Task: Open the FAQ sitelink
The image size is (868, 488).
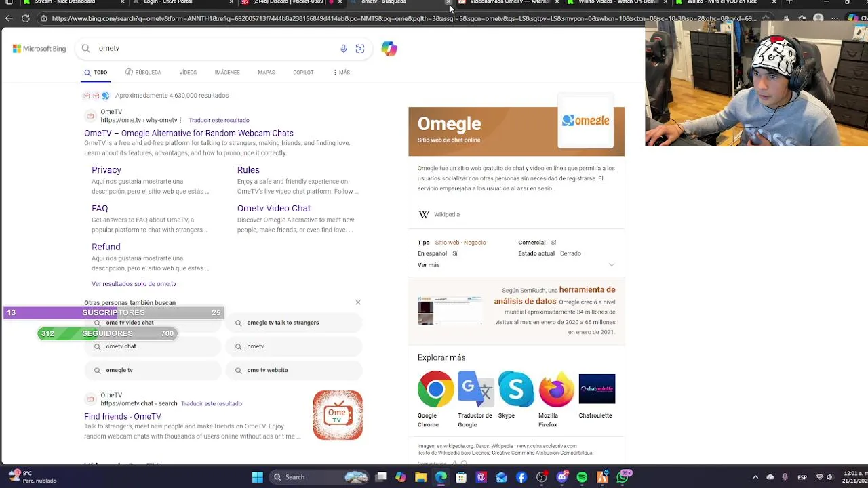Action: click(x=100, y=209)
